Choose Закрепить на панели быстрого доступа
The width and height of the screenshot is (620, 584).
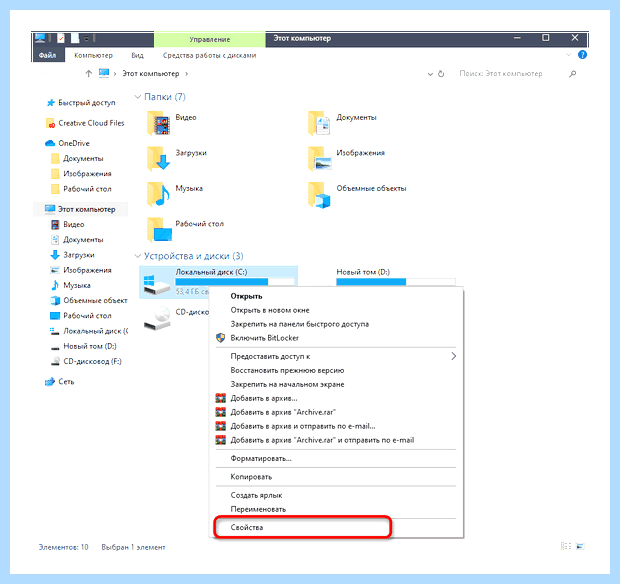[336, 324]
